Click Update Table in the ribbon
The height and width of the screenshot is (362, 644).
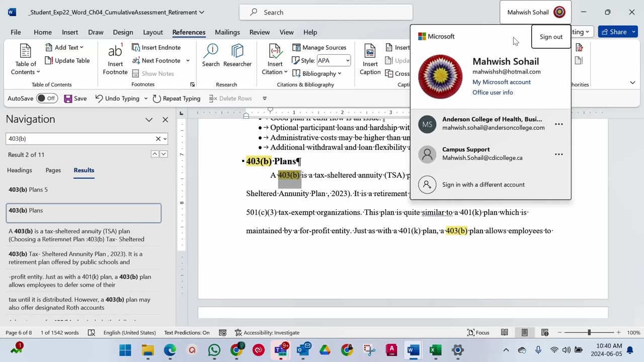pos(67,60)
